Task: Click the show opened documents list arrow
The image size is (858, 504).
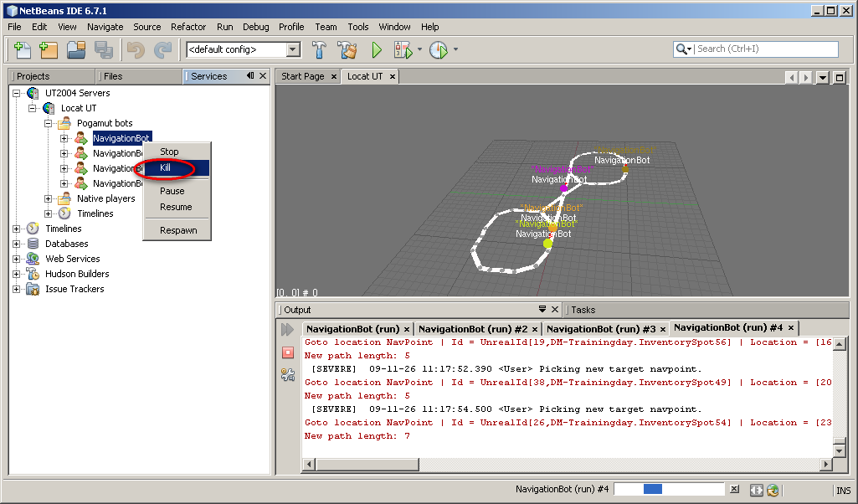Action: (823, 78)
